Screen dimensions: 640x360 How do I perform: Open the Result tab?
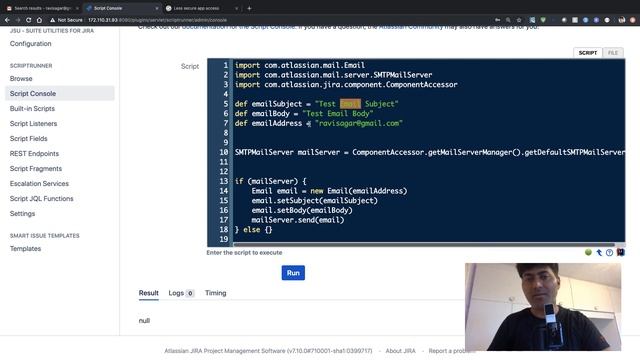pyautogui.click(x=149, y=293)
